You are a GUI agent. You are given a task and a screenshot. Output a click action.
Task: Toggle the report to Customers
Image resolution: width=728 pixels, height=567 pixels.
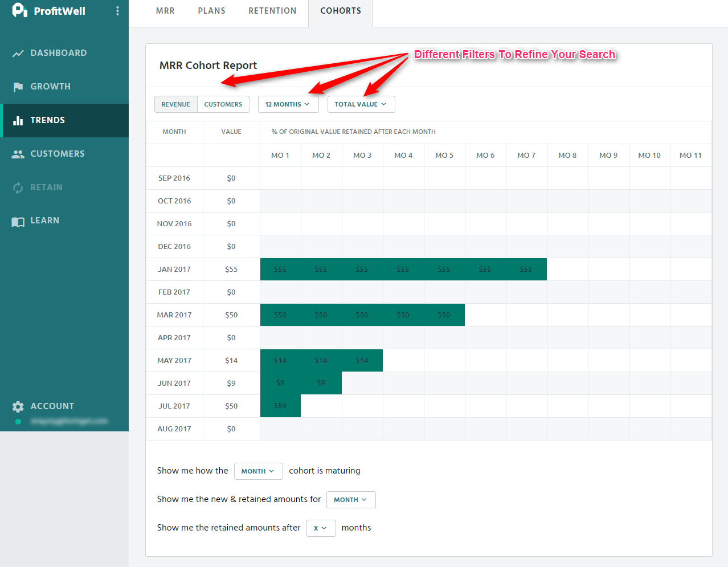click(223, 104)
